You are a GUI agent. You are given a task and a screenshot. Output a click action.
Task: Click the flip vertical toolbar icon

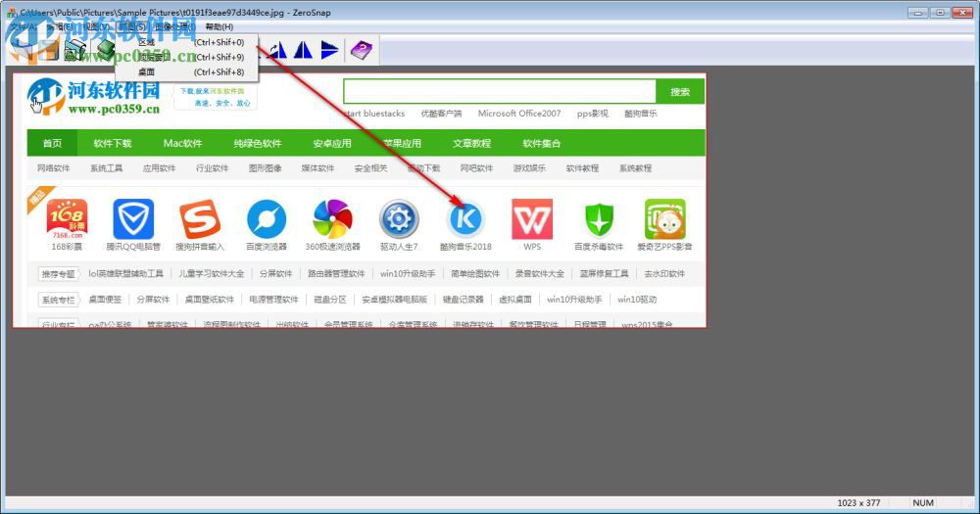(329, 50)
